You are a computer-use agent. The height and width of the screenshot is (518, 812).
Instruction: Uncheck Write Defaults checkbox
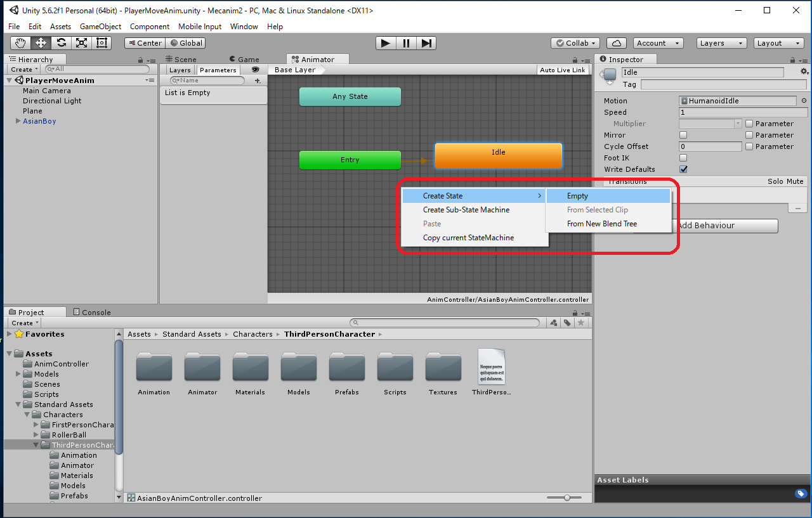pyautogui.click(x=683, y=169)
